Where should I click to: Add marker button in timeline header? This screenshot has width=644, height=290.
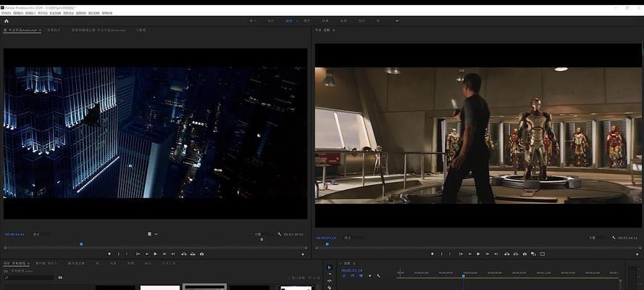click(x=369, y=275)
